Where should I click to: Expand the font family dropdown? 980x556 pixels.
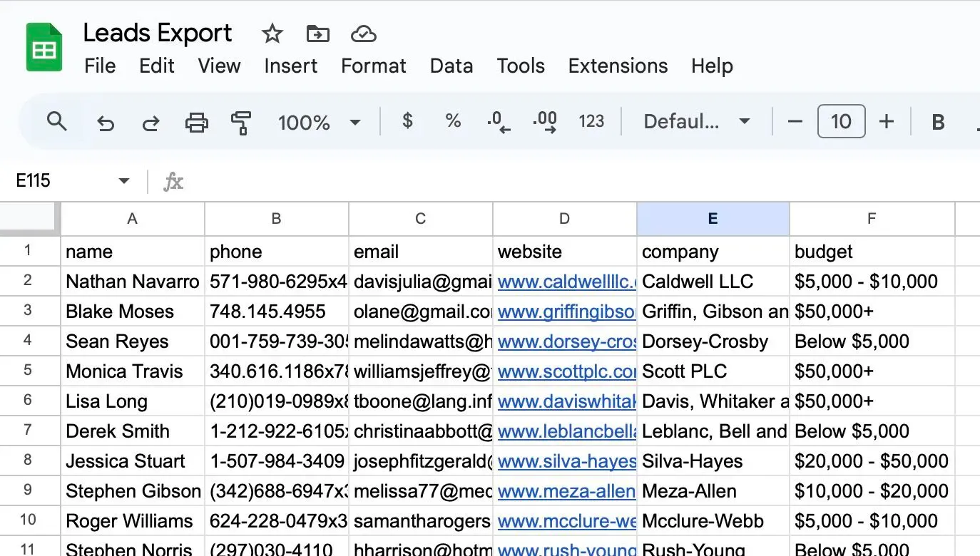pos(744,122)
